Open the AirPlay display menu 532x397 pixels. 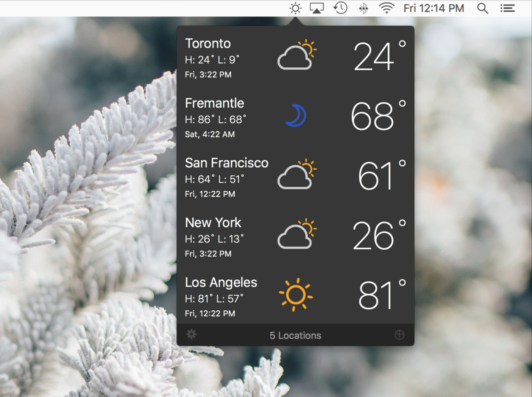(317, 8)
